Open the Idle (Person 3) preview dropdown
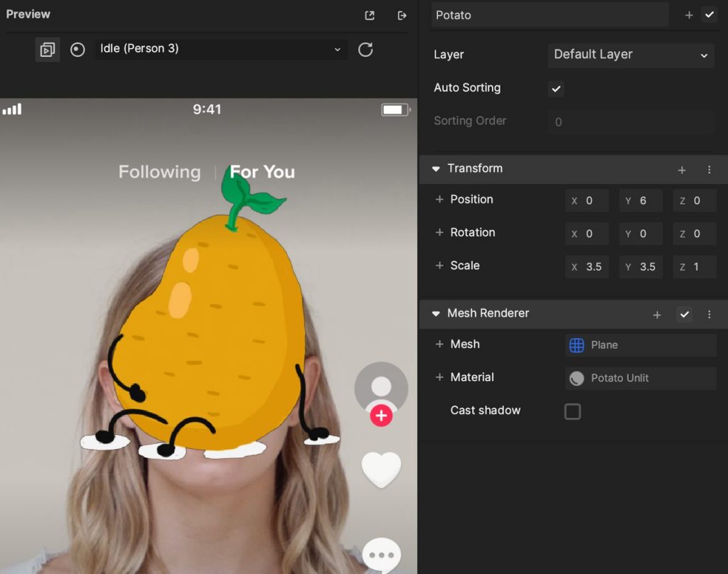This screenshot has height=574, width=728. tap(221, 49)
